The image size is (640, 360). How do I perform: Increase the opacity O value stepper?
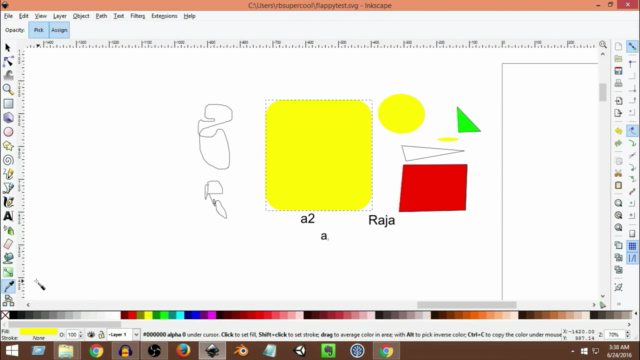point(80,333)
